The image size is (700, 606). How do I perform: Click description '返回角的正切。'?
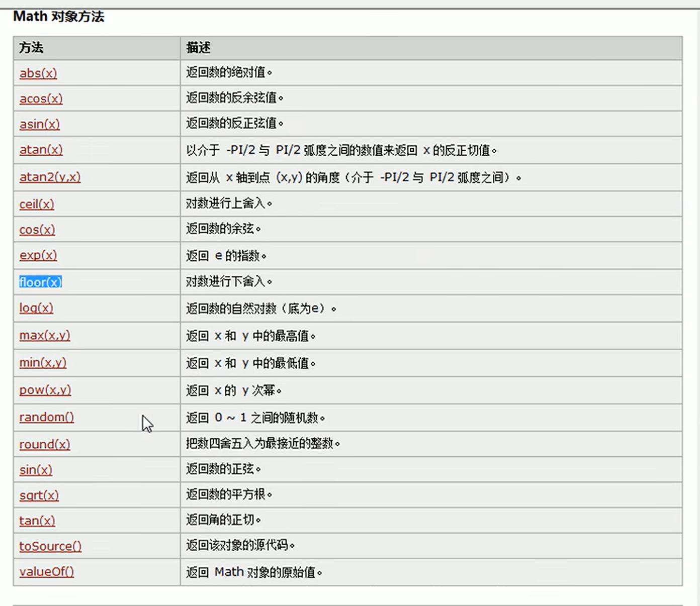(224, 520)
